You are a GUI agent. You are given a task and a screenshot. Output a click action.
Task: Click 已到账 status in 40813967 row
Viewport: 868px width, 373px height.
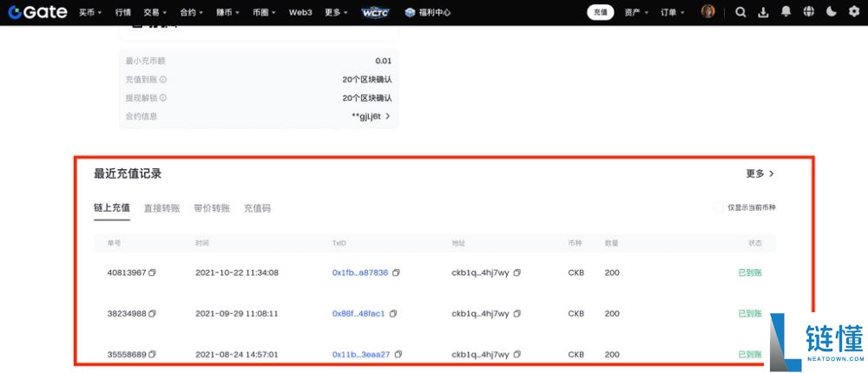(x=750, y=272)
